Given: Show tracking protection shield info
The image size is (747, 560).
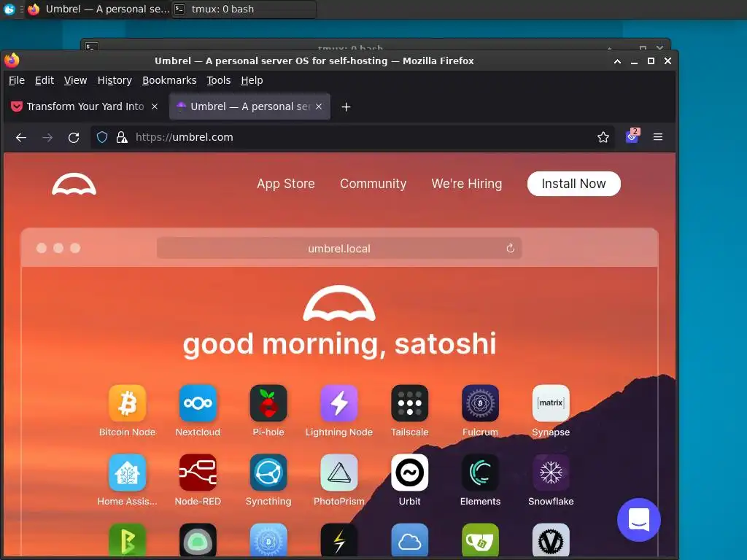Looking at the screenshot, I should point(102,138).
